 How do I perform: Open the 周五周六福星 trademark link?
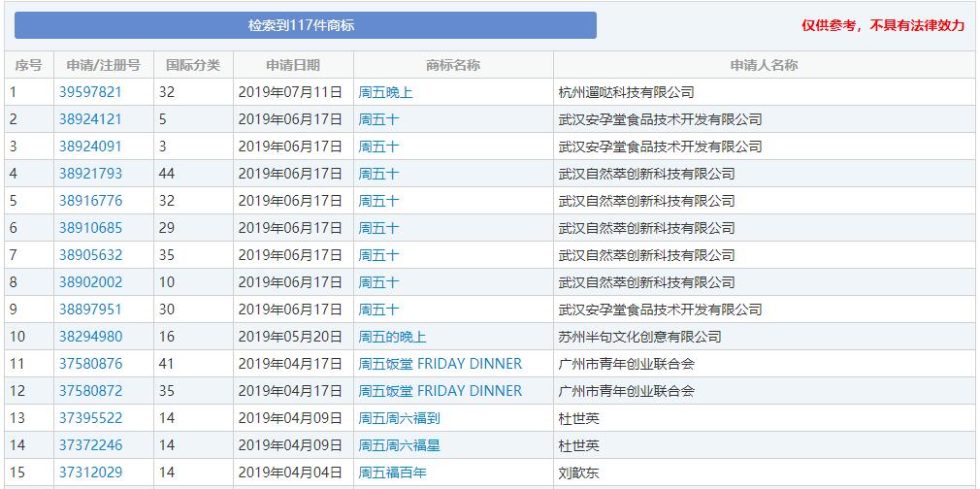pos(399,445)
